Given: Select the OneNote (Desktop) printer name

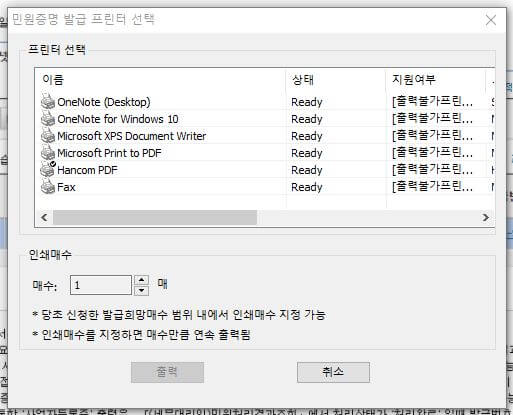Looking at the screenshot, I should [x=104, y=102].
